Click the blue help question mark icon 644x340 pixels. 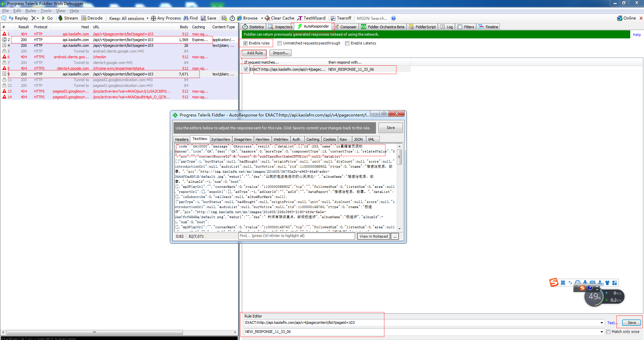pyautogui.click(x=393, y=18)
